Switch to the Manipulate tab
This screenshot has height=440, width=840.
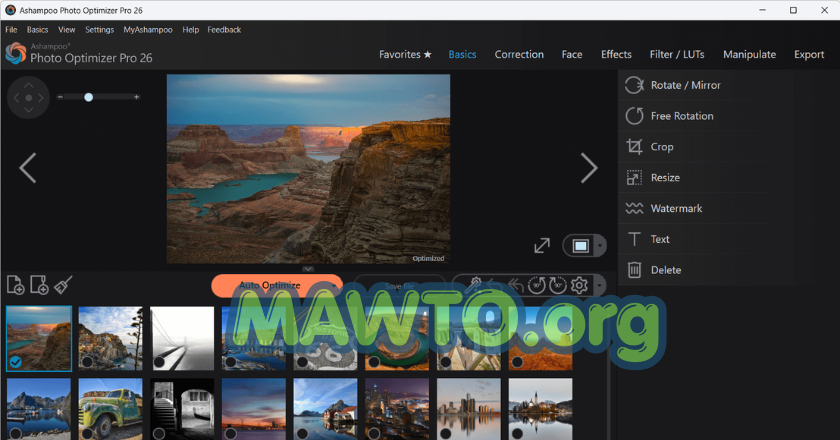749,54
